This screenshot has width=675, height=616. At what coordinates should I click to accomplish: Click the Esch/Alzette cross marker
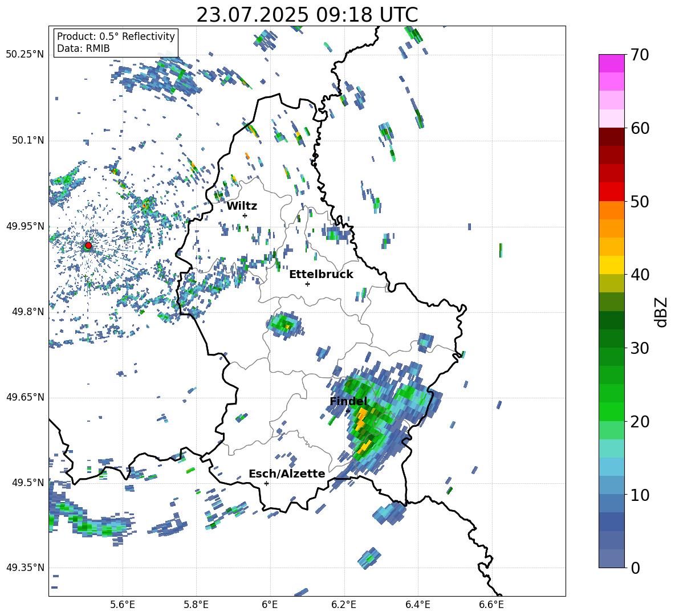point(266,483)
